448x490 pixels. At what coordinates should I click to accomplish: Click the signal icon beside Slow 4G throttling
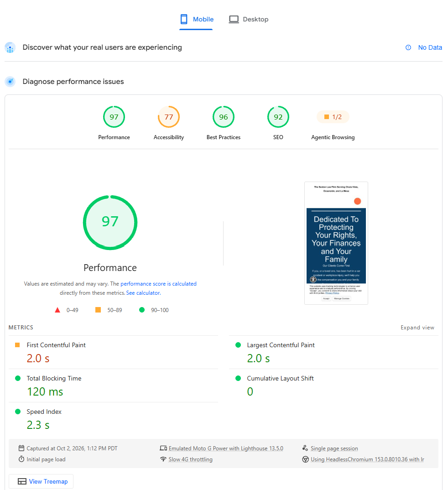[163, 459]
